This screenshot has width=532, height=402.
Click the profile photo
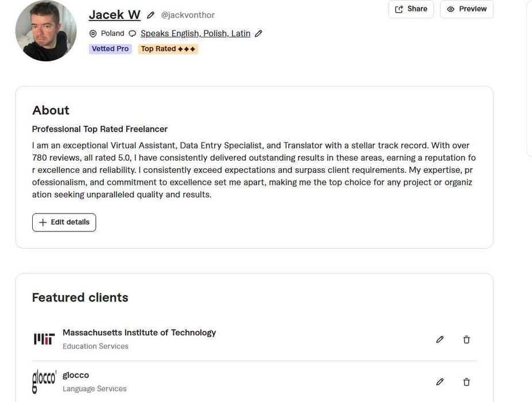click(46, 30)
